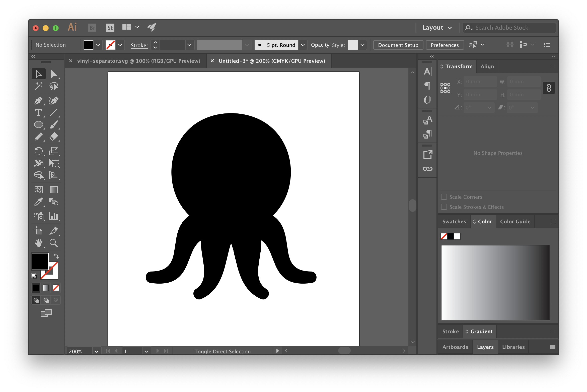
Task: Switch to the Swatches panel tab
Action: point(454,222)
